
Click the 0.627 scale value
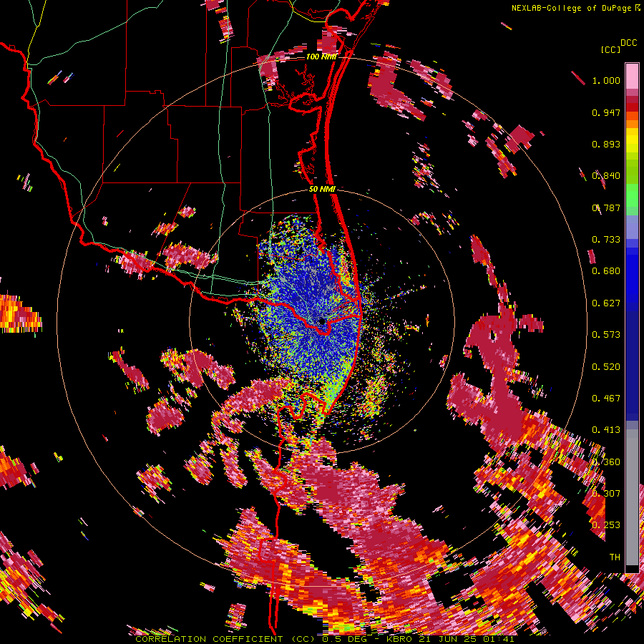(606, 303)
